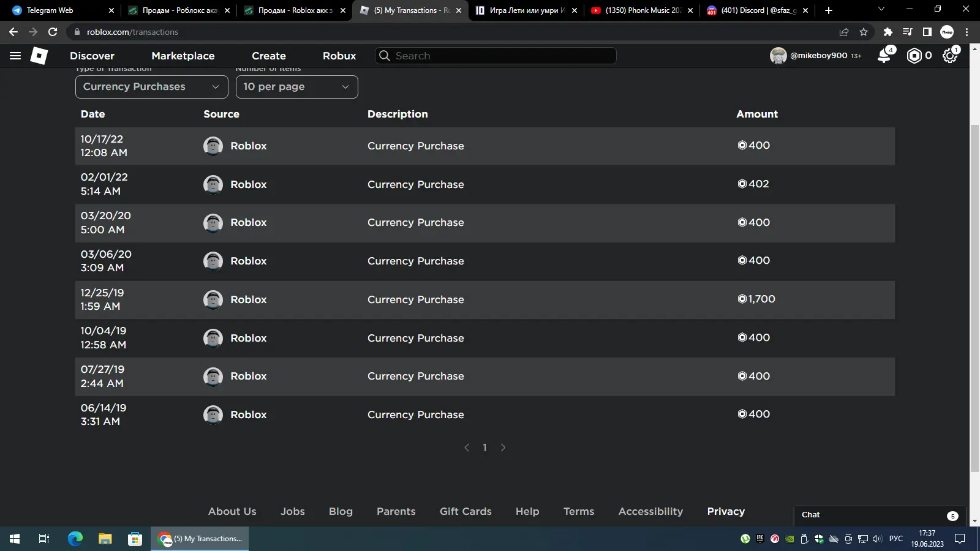Screen dimensions: 980x551
Task: Open the Create nav link
Action: coord(269,56)
